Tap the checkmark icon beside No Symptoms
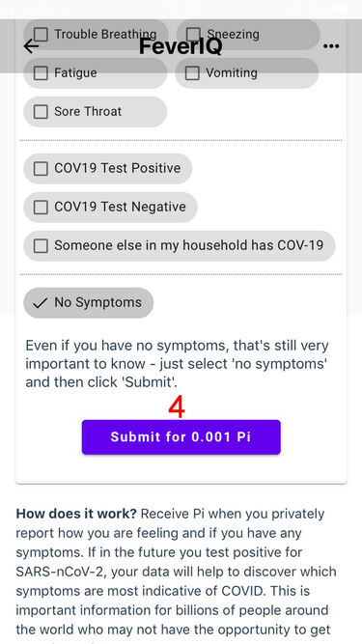 pos(41,303)
